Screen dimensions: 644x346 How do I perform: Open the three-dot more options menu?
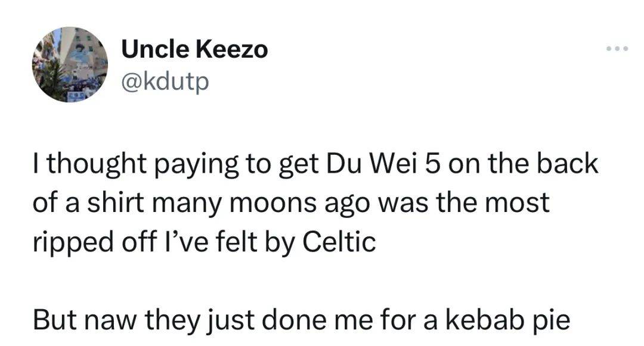[617, 49]
